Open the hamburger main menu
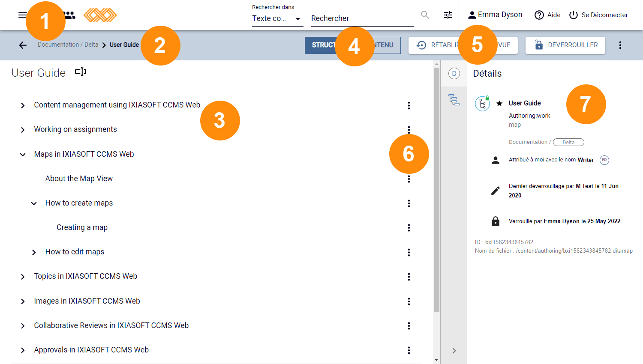Screen dimensions: 643x364 [22, 15]
